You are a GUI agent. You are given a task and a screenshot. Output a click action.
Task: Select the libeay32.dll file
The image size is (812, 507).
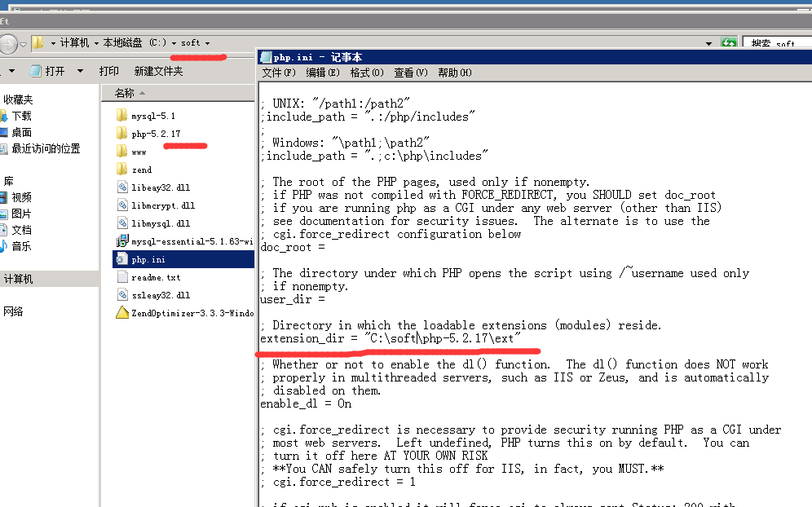[x=160, y=187]
